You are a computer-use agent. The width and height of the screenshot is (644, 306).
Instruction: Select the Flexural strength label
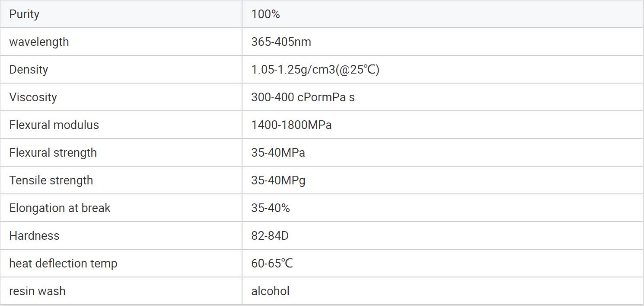click(x=53, y=153)
